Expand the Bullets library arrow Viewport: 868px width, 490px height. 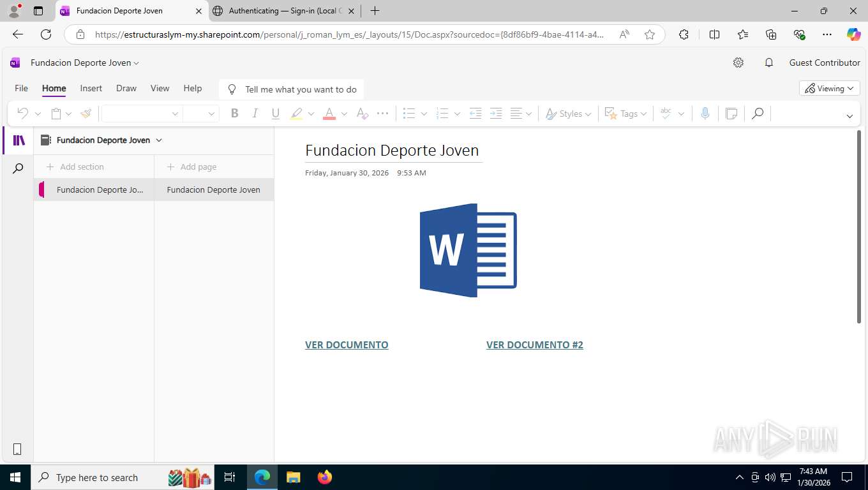coord(424,114)
